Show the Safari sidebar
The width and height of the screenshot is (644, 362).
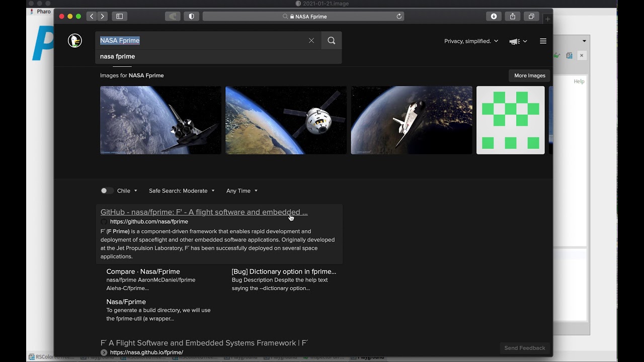[120, 17]
